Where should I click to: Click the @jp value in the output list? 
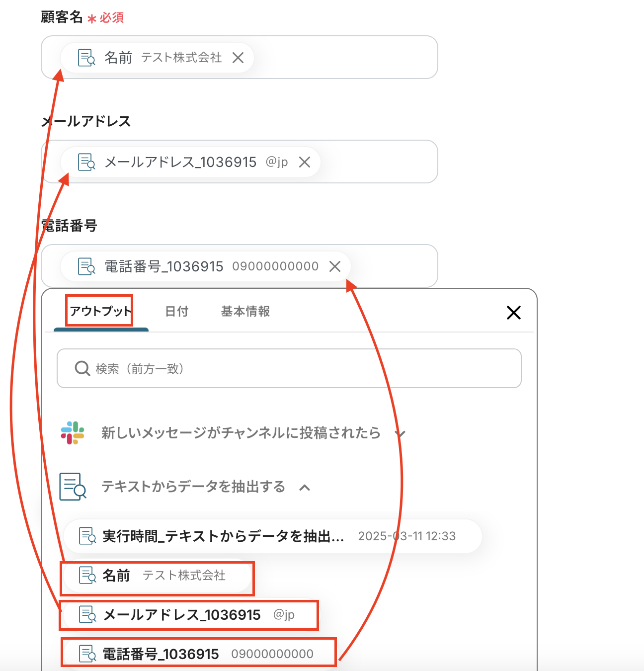coord(284,615)
